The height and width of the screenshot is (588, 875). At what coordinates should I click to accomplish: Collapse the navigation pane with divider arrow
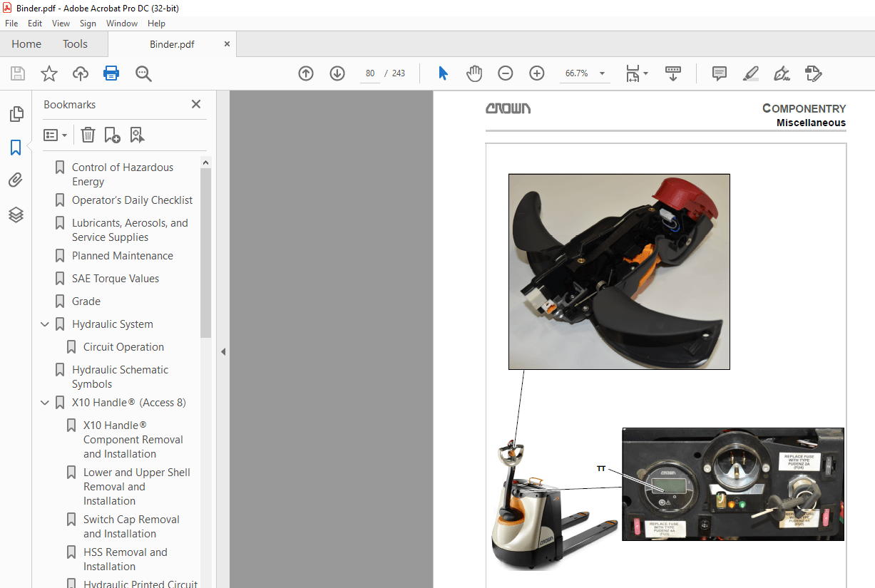pos(223,351)
